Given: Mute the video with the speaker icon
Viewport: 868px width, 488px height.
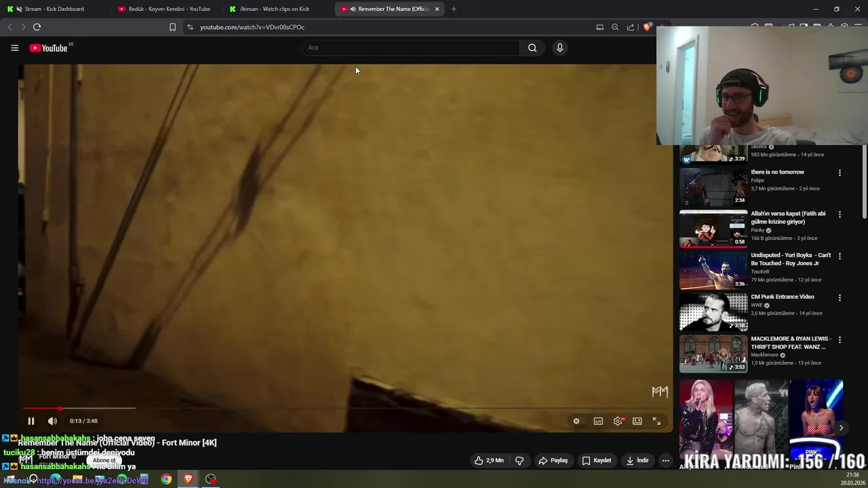Looking at the screenshot, I should (x=52, y=421).
